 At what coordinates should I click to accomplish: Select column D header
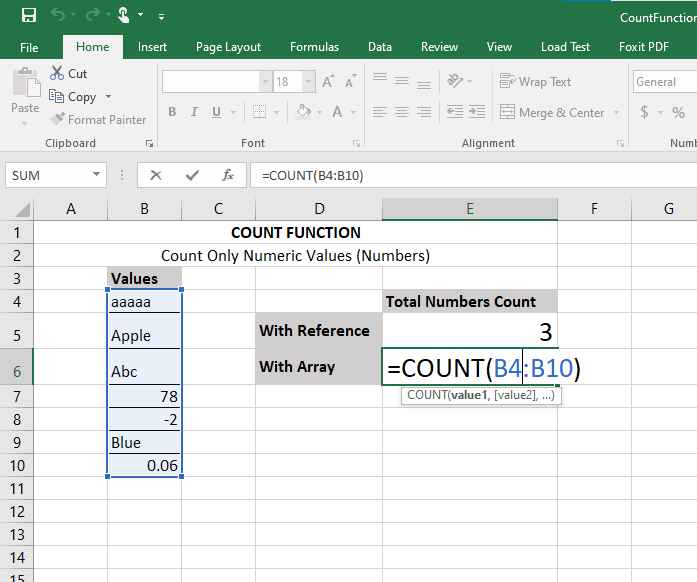(x=319, y=209)
